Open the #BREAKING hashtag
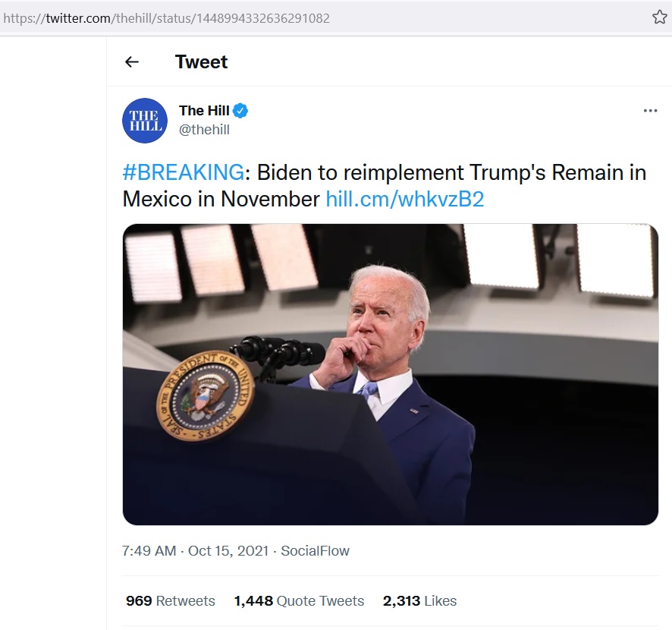 tap(183, 173)
